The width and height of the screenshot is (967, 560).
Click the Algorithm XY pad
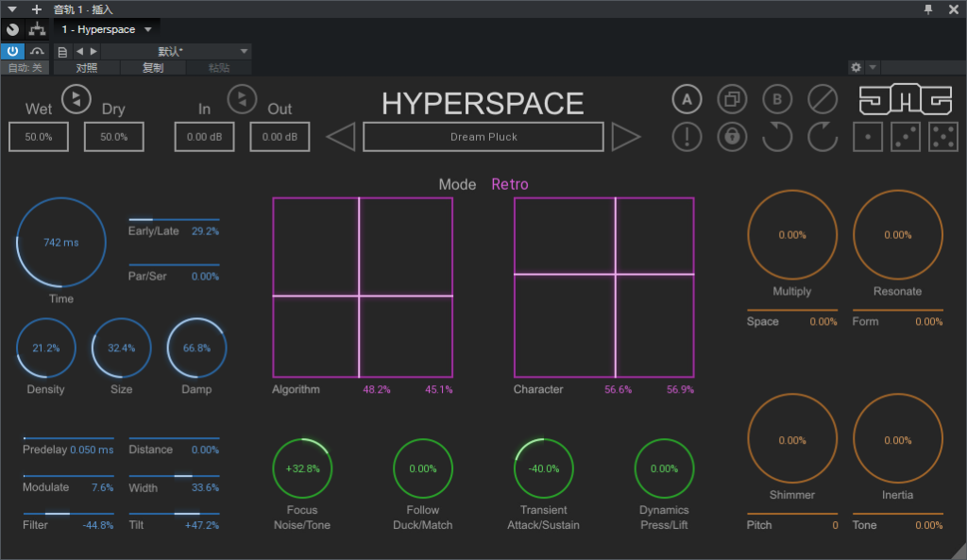[x=363, y=287]
